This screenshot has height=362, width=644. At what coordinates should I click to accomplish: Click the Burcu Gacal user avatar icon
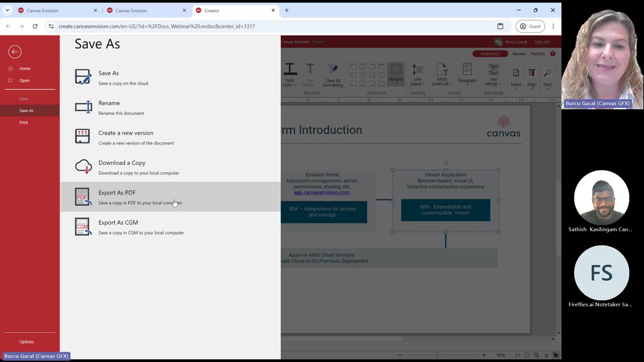pos(498,42)
